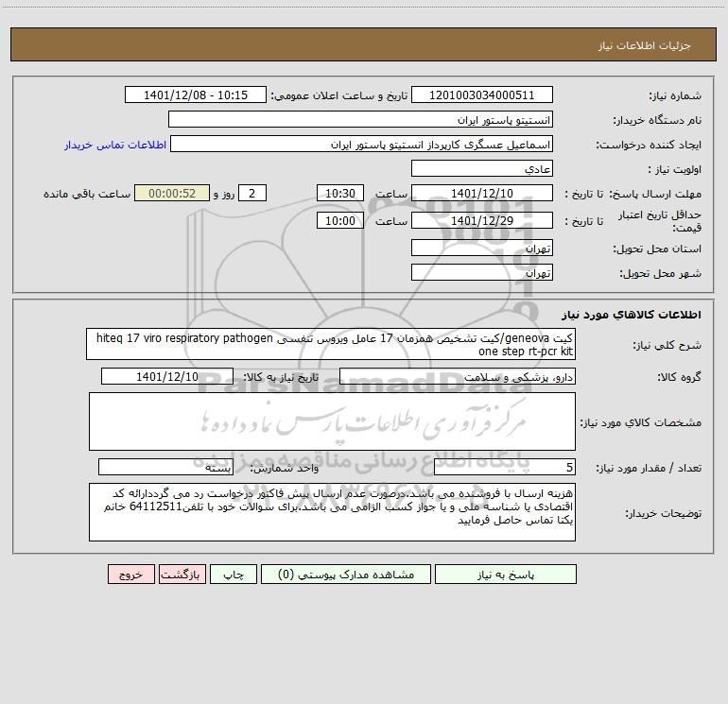728x704 pixels.
Task: Click the price validity time 10:00
Action: [339, 221]
